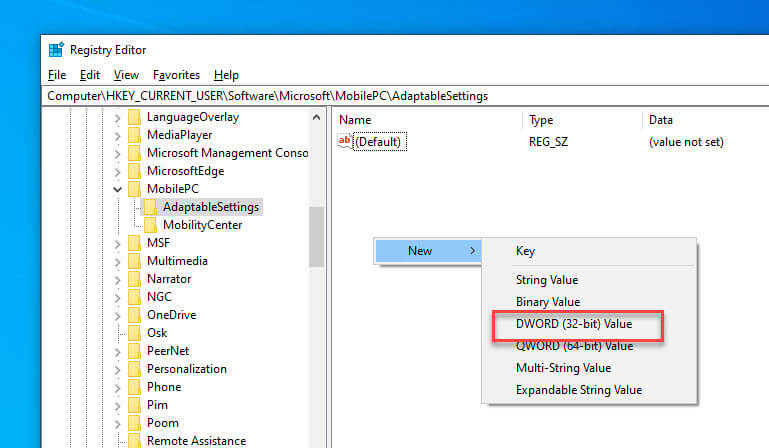Click the Phone folder icon
Image resolution: width=769 pixels, height=448 pixels.
click(134, 387)
